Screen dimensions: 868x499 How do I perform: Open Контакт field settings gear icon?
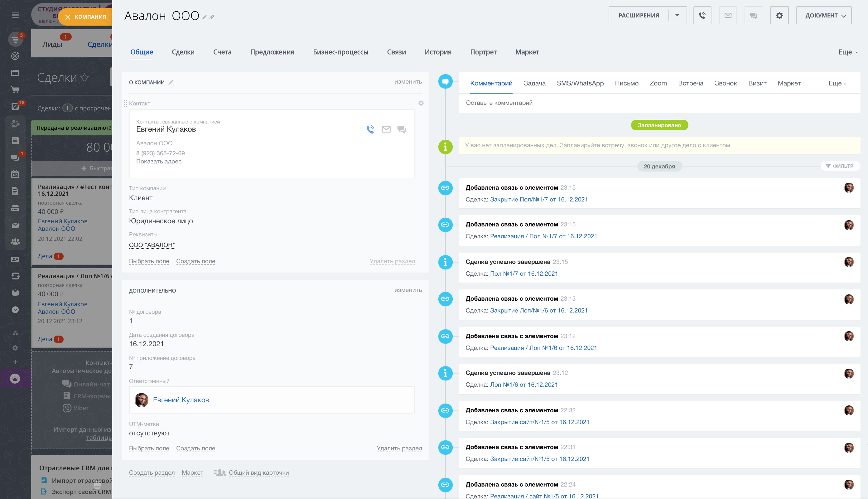421,103
